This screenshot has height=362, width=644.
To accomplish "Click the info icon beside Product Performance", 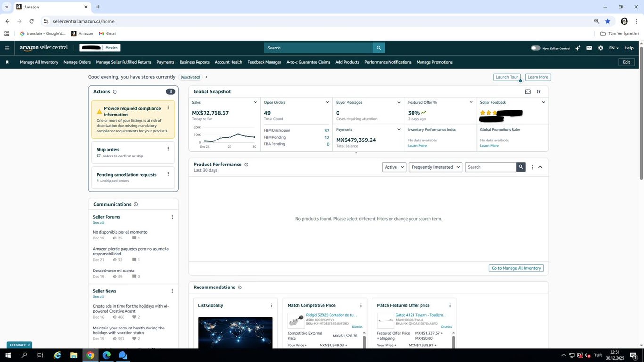I will tap(246, 165).
